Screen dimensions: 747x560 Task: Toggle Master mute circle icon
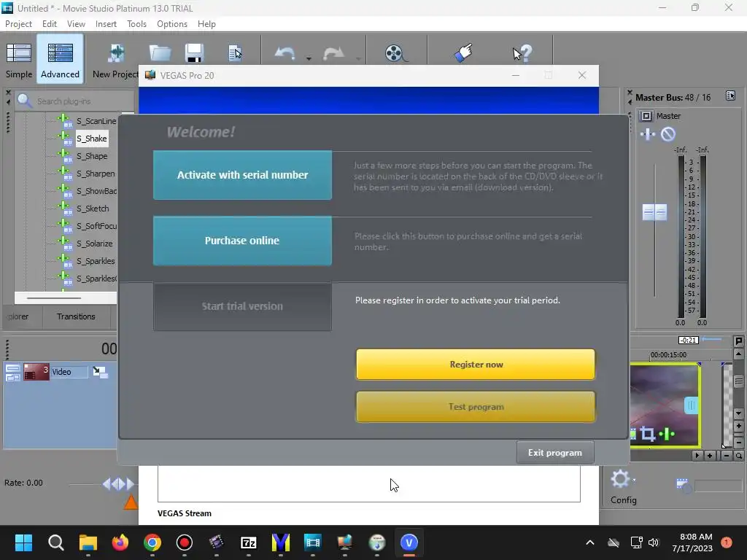click(668, 134)
